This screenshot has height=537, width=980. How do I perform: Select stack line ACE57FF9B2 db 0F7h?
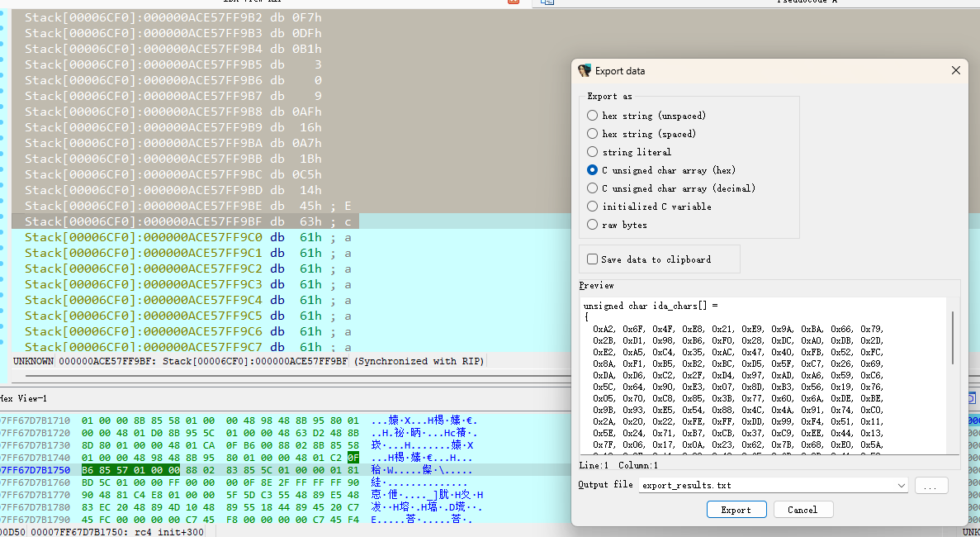pyautogui.click(x=173, y=17)
